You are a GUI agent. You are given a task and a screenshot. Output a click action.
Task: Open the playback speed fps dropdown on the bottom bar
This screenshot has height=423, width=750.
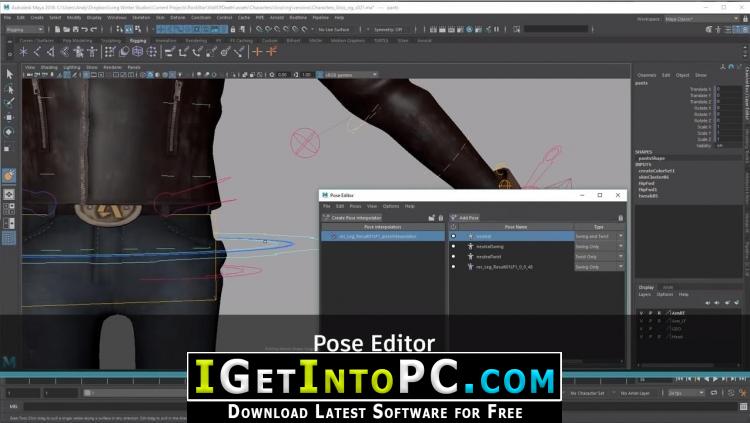coord(686,393)
